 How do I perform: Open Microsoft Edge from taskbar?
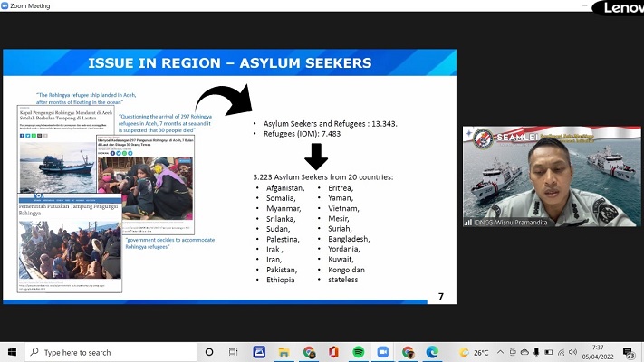click(432, 352)
